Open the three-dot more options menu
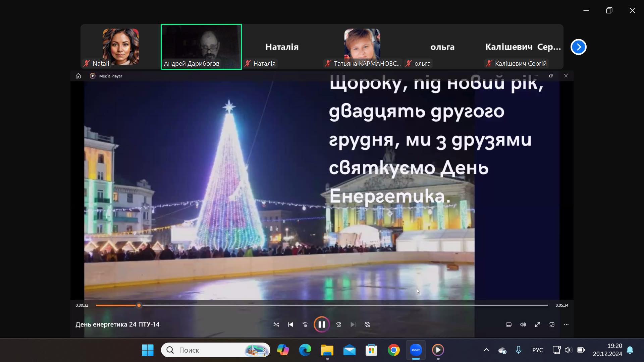 click(566, 324)
